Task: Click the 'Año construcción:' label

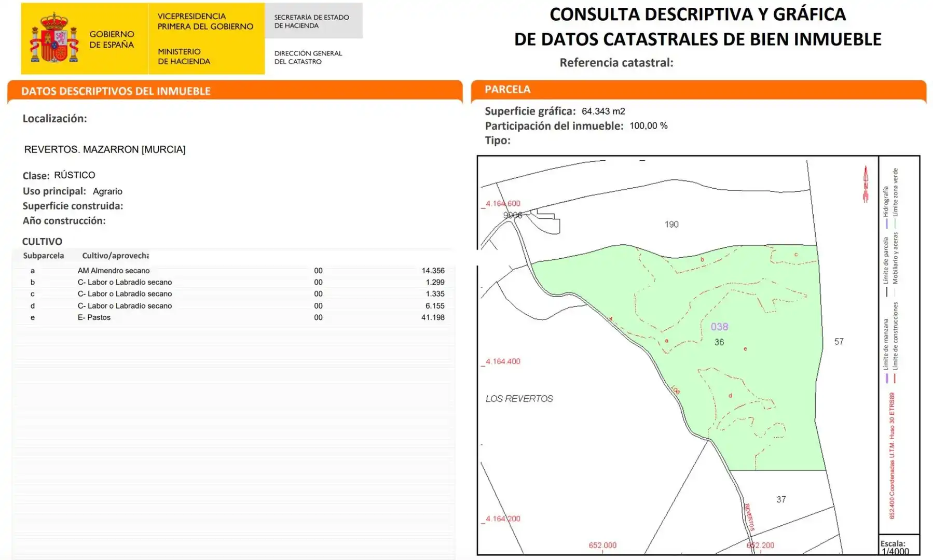Action: (x=64, y=221)
